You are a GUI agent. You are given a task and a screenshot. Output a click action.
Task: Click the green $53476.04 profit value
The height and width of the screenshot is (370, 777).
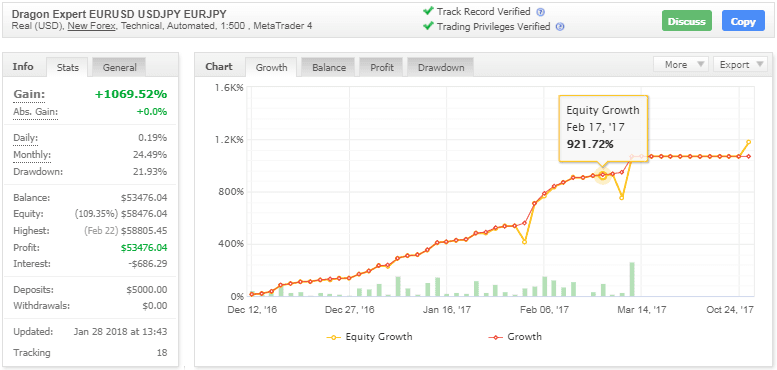click(x=144, y=247)
